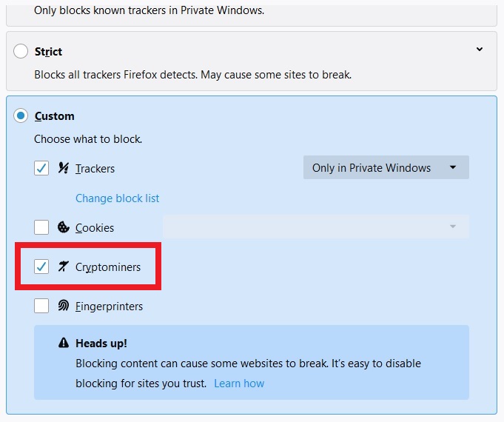Uncheck the Trackers checkbox
The image size is (504, 422).
pos(41,168)
